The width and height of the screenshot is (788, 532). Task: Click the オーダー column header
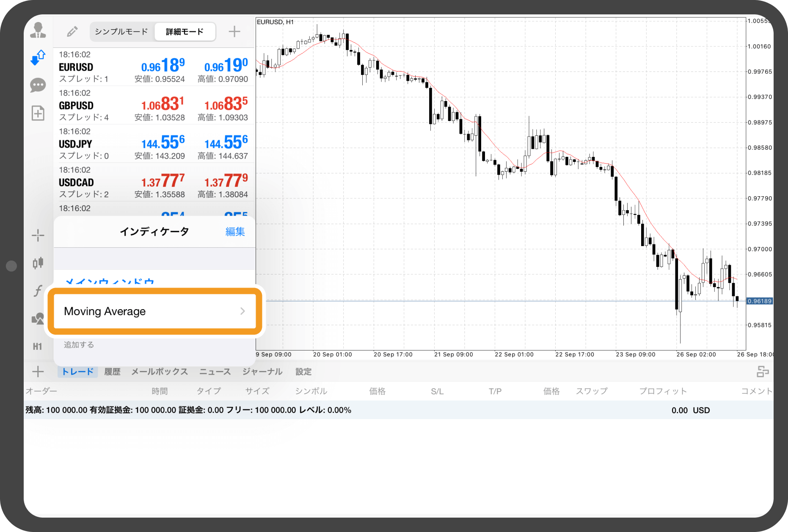click(41, 391)
